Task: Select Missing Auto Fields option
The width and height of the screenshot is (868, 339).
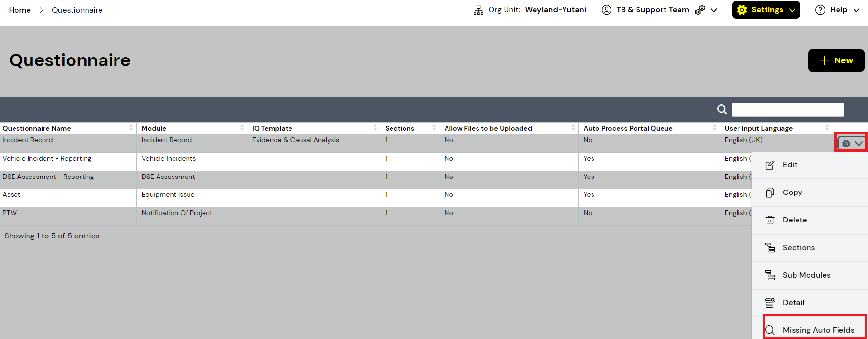Action: point(818,330)
